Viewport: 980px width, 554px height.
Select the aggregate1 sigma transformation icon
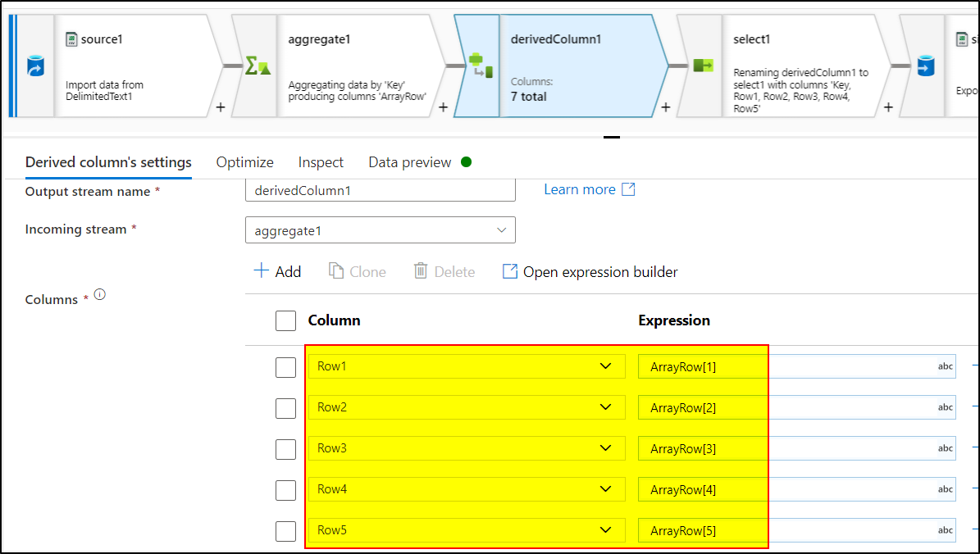(258, 66)
